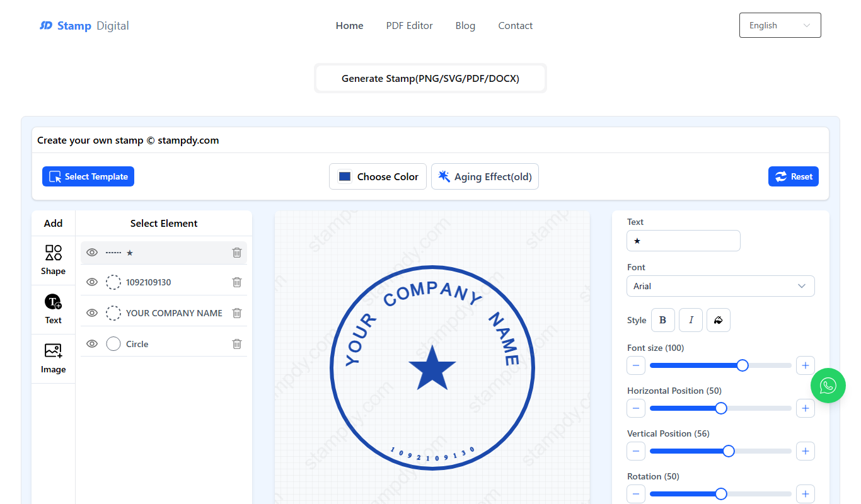Hide the 1092109130 text element
The height and width of the screenshot is (504, 861).
click(x=92, y=282)
